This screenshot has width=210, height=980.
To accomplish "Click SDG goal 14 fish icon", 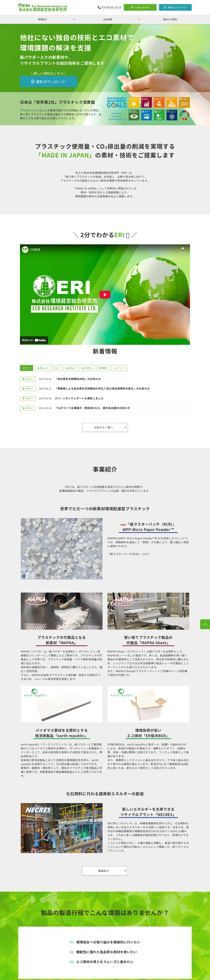I will [146, 115].
